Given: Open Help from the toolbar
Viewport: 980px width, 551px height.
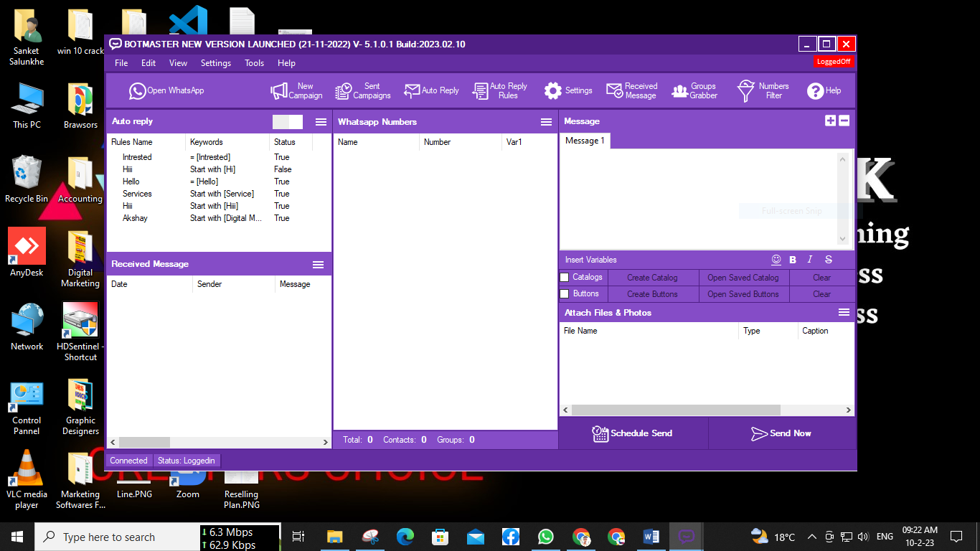Looking at the screenshot, I should coord(824,90).
